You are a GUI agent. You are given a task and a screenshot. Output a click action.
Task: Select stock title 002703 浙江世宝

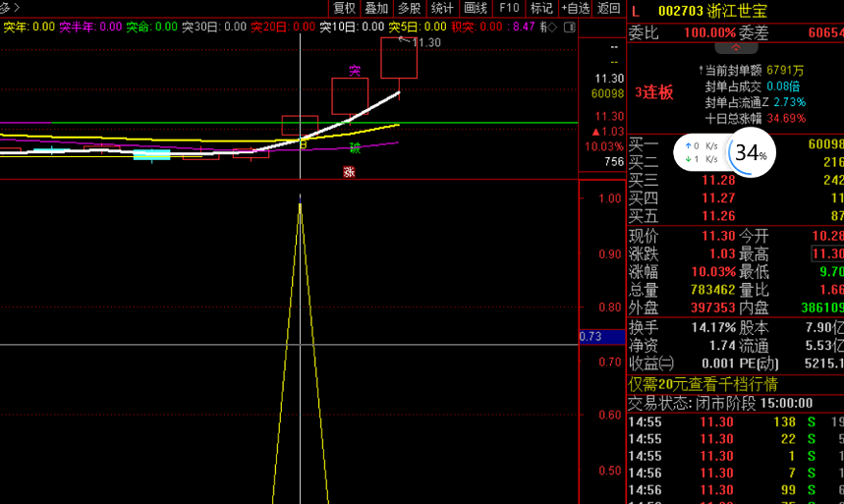pos(712,11)
